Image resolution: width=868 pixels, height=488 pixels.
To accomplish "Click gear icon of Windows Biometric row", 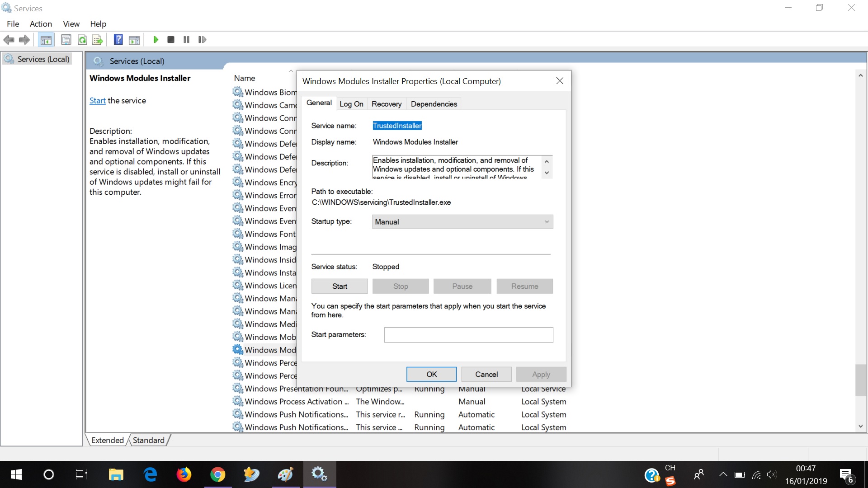I will (238, 92).
